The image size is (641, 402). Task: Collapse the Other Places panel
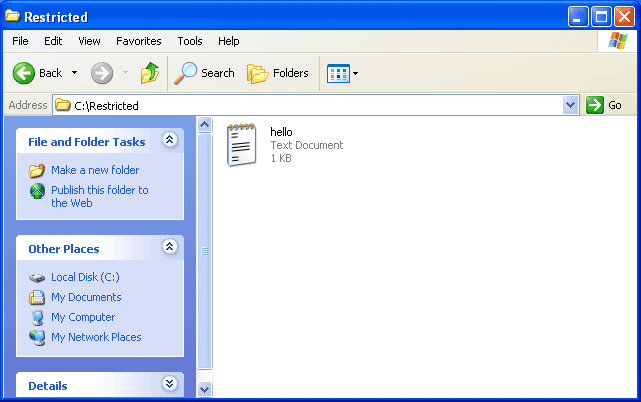[x=169, y=247]
